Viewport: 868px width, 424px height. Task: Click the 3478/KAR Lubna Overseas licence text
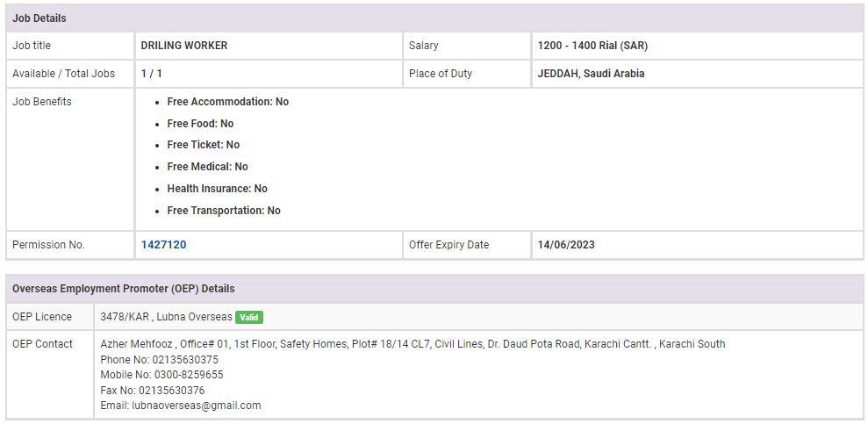click(x=166, y=317)
